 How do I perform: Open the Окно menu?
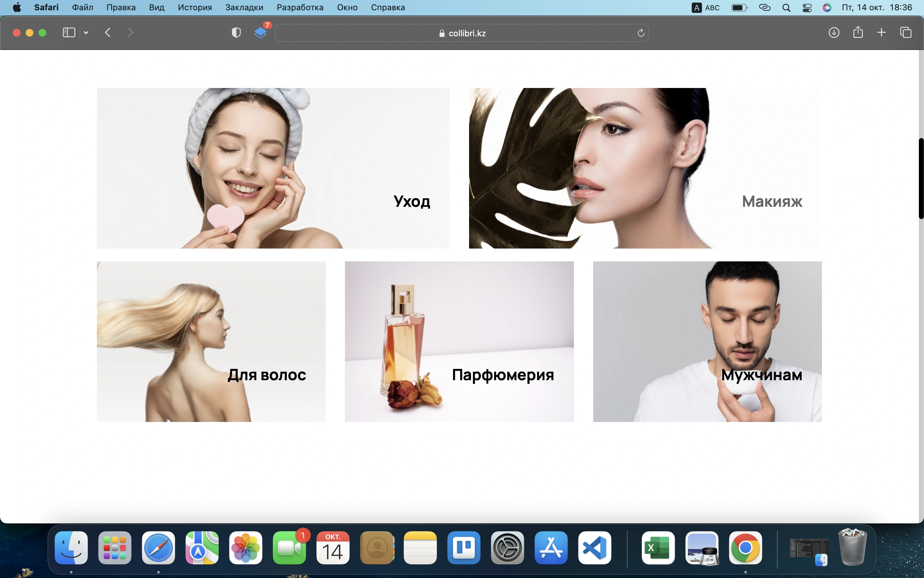click(347, 8)
